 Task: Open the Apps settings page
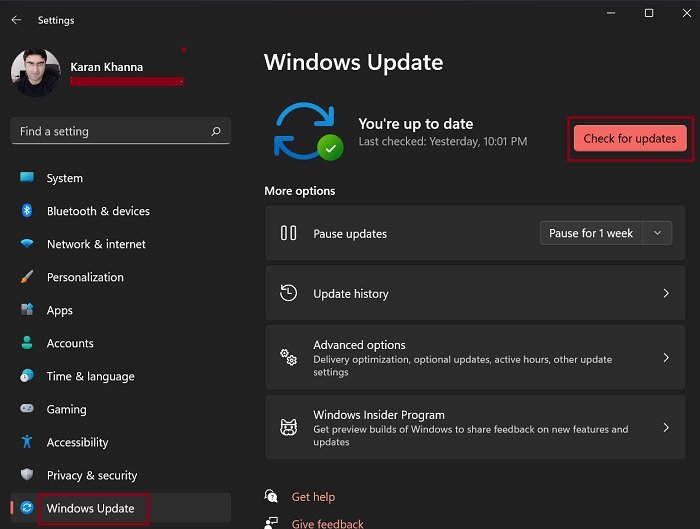point(60,310)
